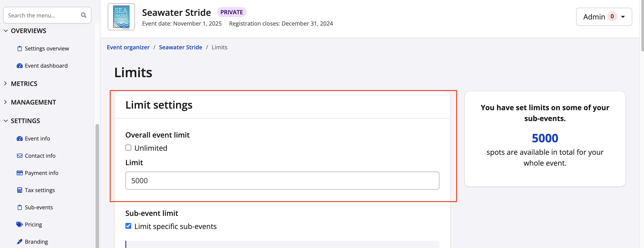Enable the Unlimited overall event checkbox

[128, 148]
